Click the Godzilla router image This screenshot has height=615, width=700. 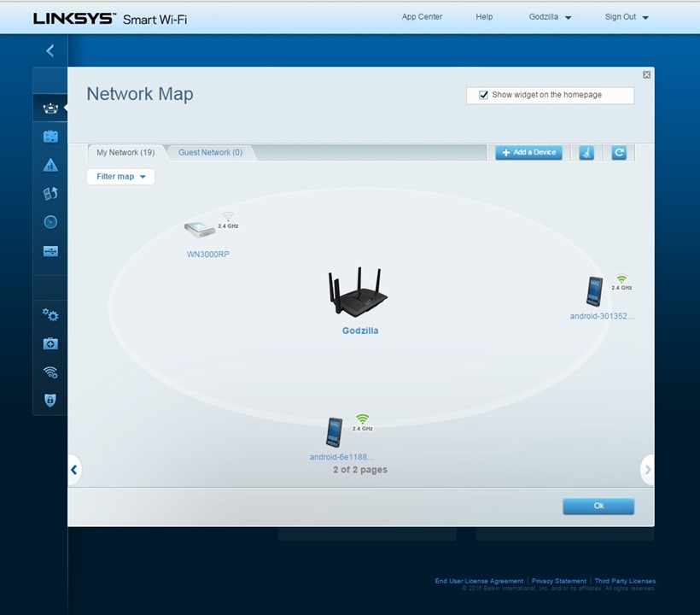[358, 292]
